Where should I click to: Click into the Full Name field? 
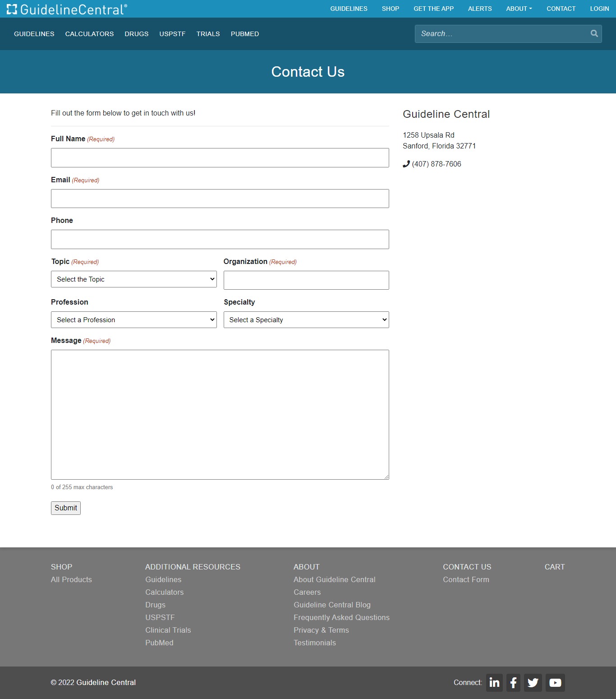220,158
